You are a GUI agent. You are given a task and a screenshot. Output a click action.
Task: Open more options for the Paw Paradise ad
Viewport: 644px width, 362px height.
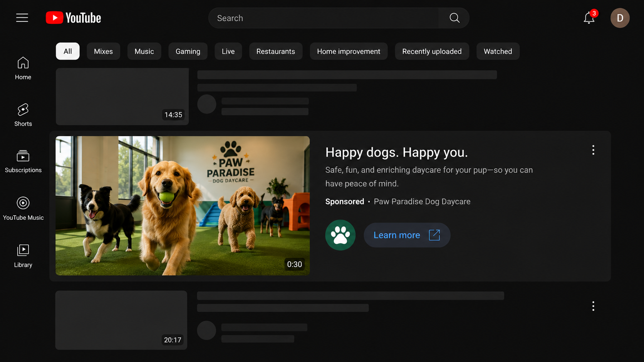tap(593, 150)
